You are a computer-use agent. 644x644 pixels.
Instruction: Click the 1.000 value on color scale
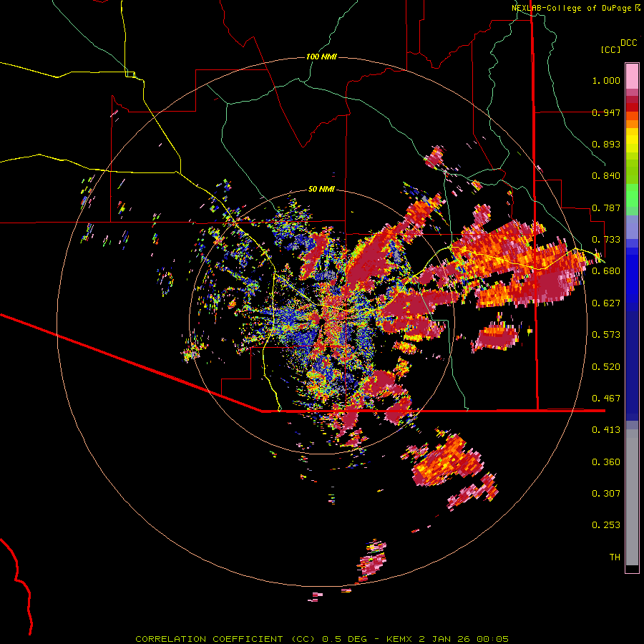click(x=606, y=80)
